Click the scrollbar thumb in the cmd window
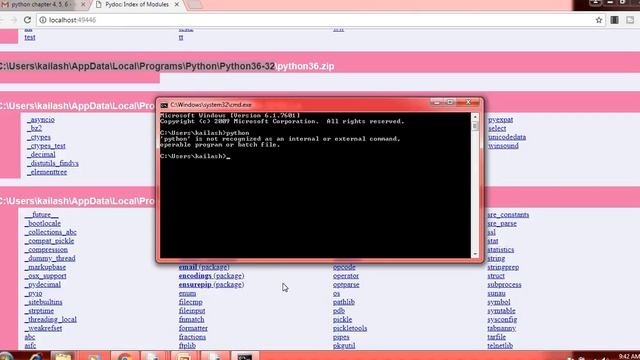This screenshot has width=640, height=360. point(475,126)
